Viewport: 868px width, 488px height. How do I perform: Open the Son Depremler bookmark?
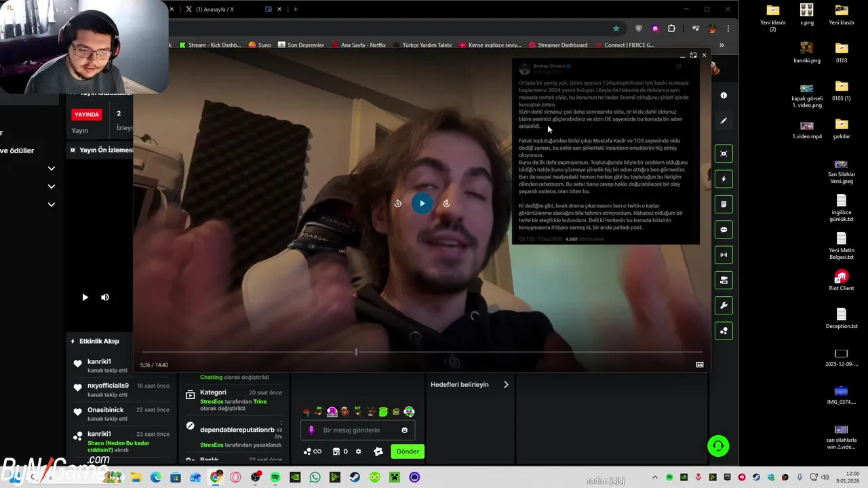[301, 45]
